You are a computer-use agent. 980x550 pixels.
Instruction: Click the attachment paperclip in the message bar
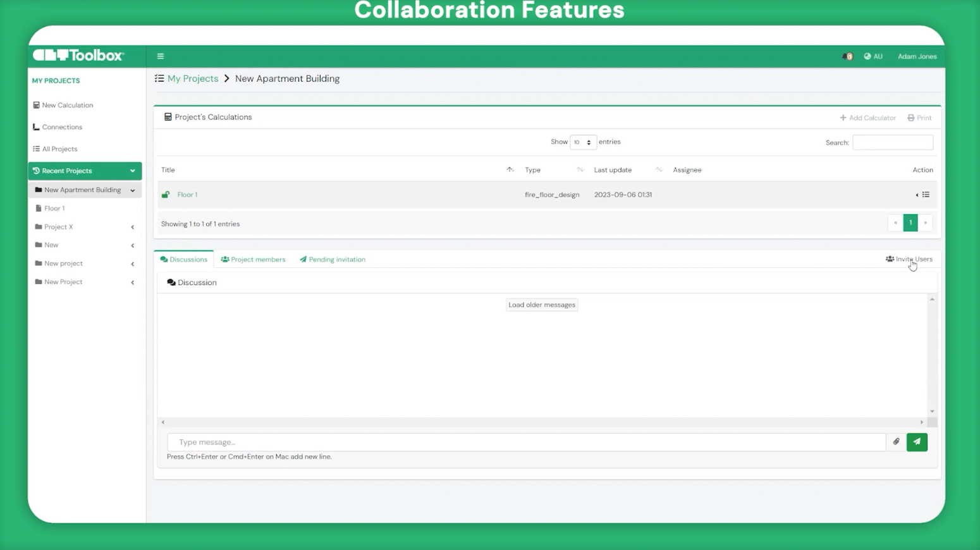[896, 442]
